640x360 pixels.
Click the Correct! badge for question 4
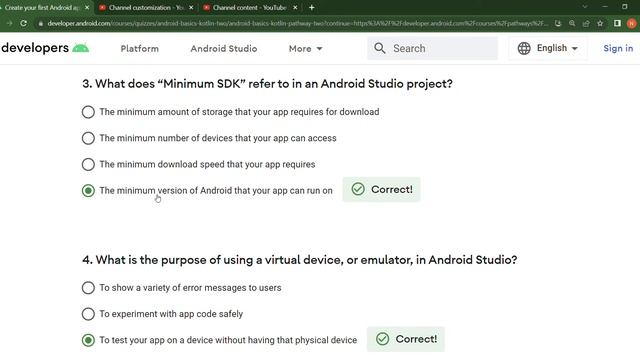tap(406, 339)
